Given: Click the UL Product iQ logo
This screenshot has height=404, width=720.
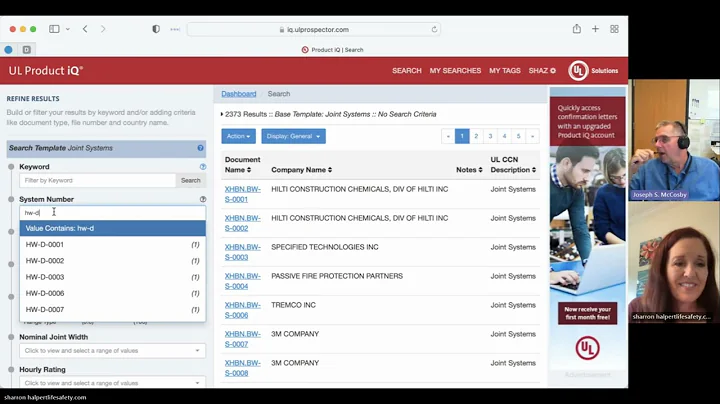Looking at the screenshot, I should 46,71.
